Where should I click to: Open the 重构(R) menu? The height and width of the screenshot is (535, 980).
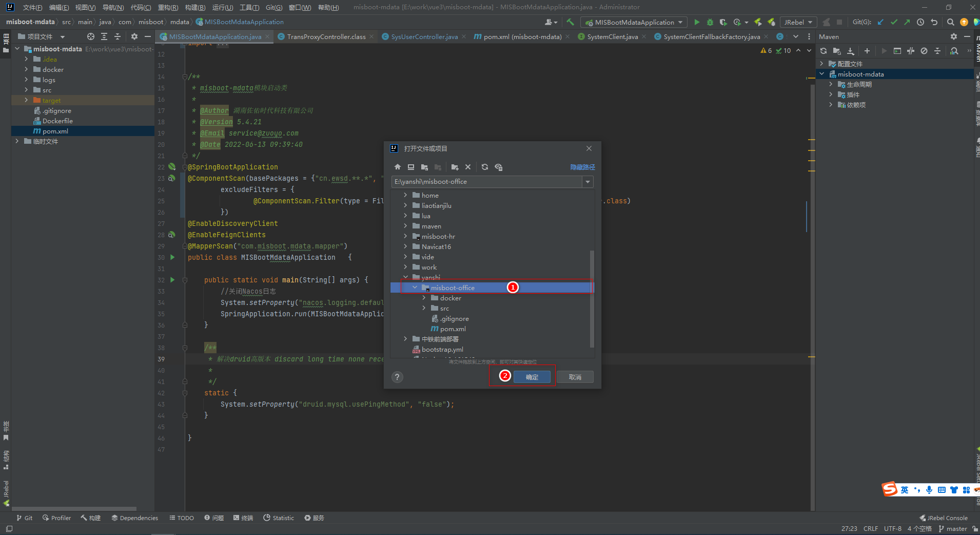tap(168, 7)
